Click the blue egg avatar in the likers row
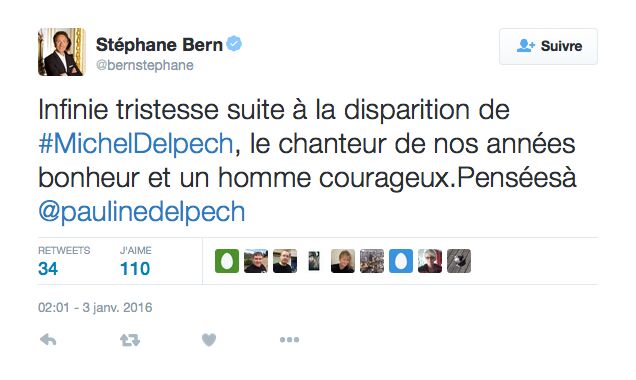 pos(401,261)
